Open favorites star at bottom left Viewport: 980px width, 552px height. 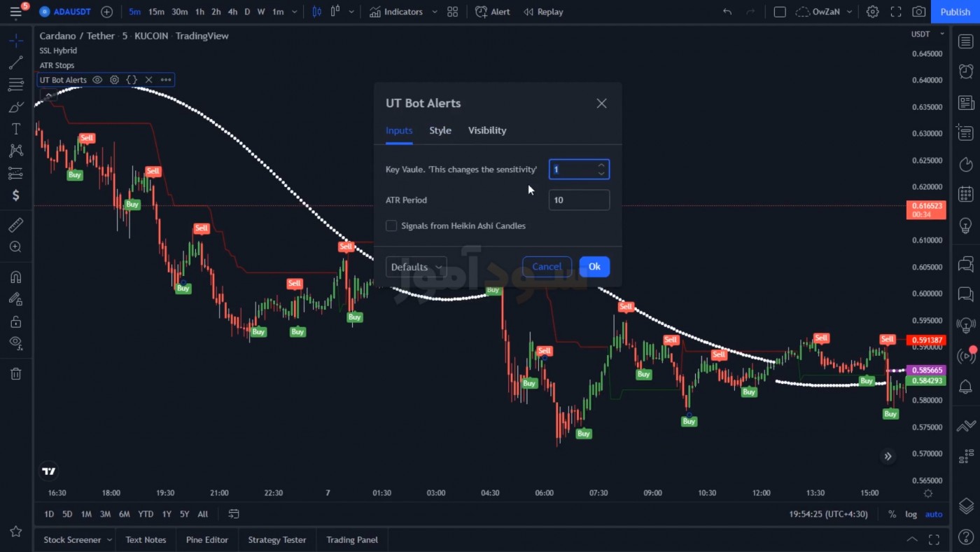[15, 532]
